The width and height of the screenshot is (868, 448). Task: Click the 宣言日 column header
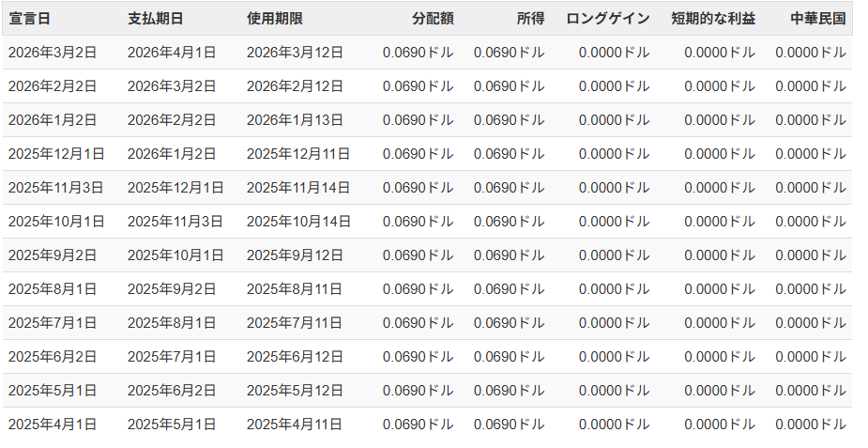click(x=28, y=19)
